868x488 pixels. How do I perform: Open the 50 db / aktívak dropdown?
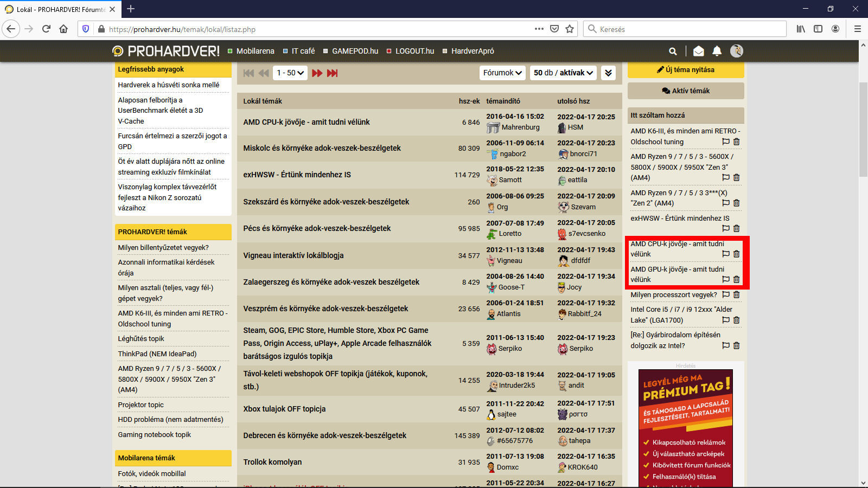[x=563, y=73]
